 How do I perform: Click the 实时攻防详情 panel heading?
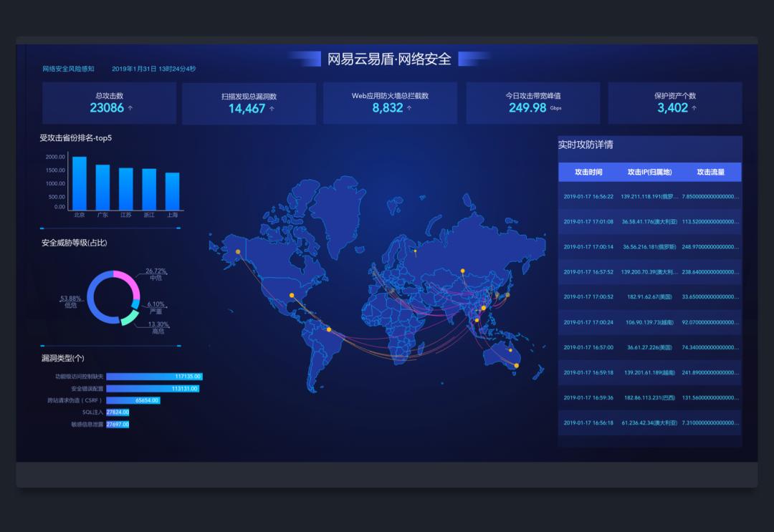[x=586, y=145]
